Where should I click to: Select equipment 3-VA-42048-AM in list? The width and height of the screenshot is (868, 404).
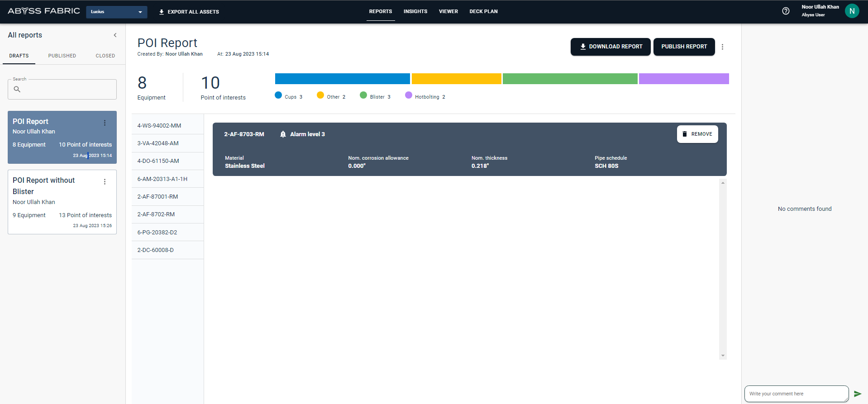tap(158, 143)
